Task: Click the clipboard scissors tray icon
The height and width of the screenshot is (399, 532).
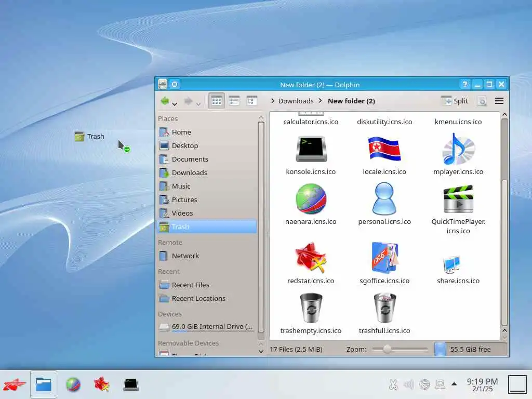Action: click(x=393, y=384)
